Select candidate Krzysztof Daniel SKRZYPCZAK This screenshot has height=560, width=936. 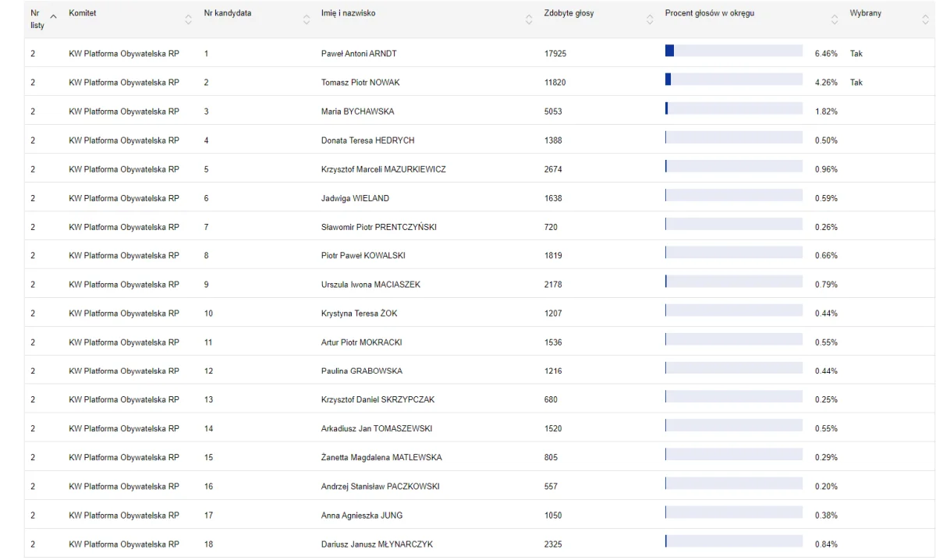coord(378,400)
